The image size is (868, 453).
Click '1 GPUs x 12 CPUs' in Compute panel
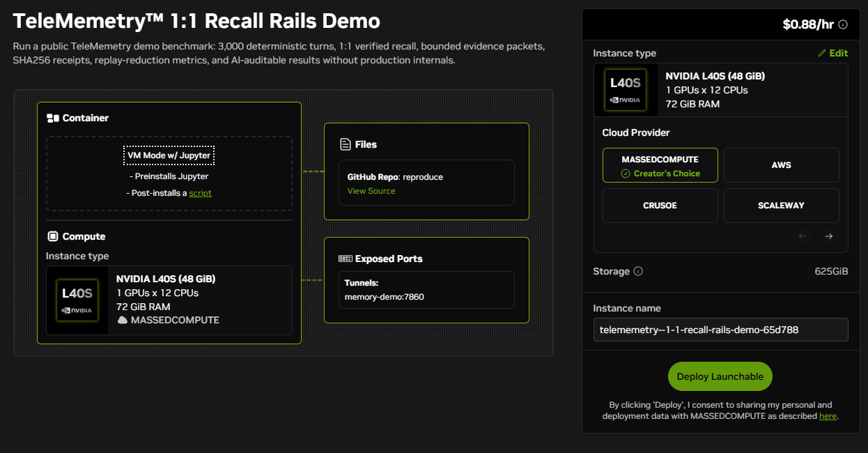coord(157,293)
